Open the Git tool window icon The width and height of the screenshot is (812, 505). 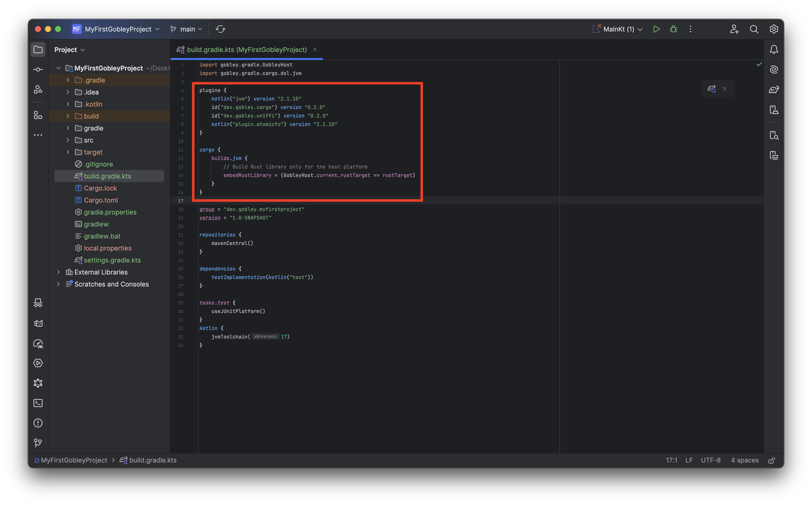click(x=38, y=443)
